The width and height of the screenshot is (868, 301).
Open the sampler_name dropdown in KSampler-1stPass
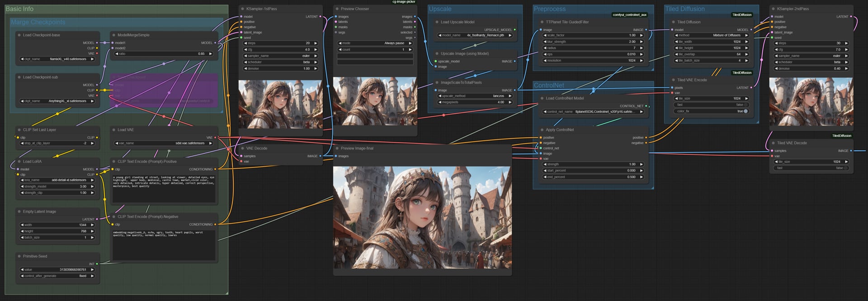281,56
